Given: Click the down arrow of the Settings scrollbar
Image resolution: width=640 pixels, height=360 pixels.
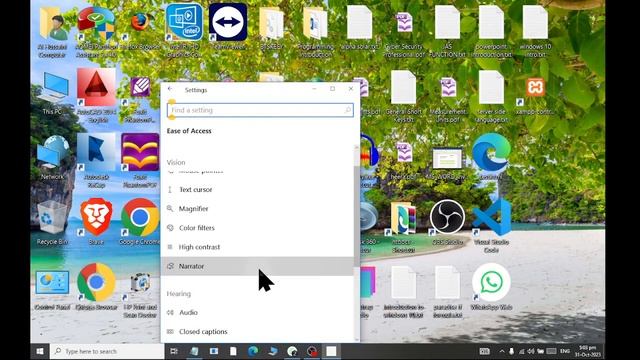Looking at the screenshot, I should pos(357,340).
